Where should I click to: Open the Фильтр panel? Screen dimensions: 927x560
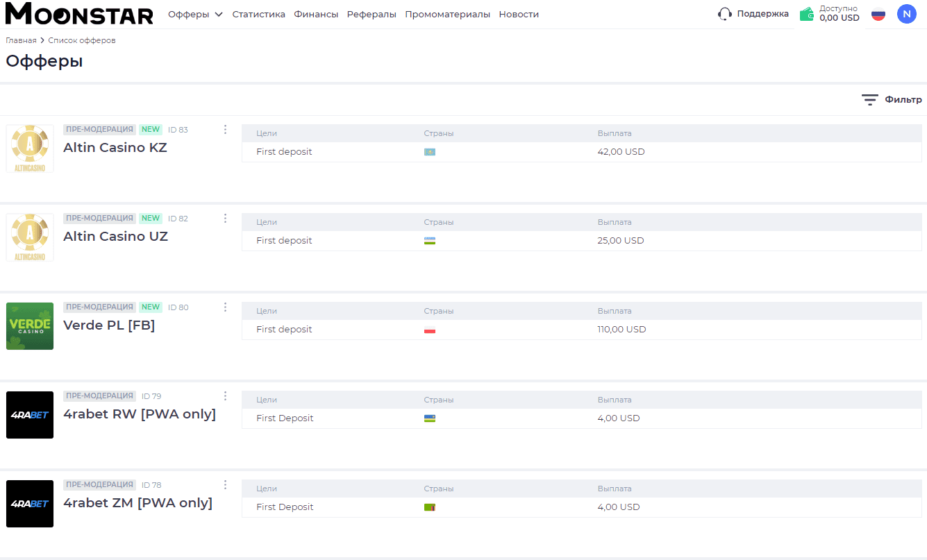pyautogui.click(x=892, y=100)
